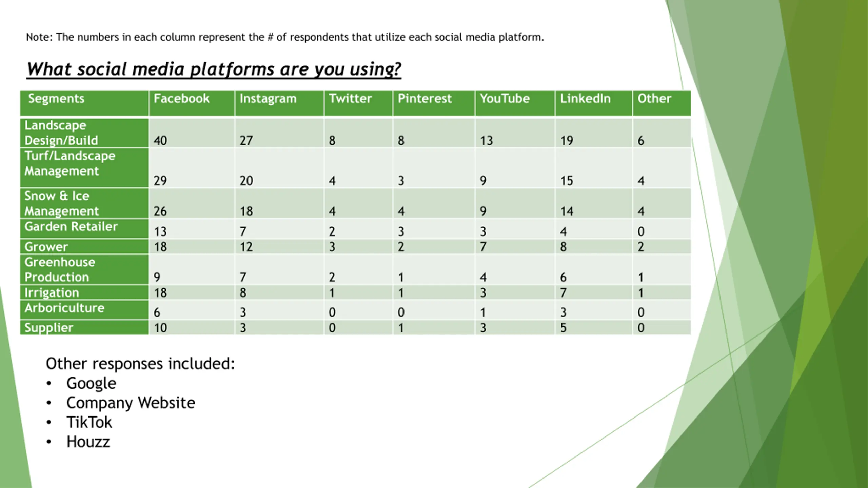Click the LinkedIn column header

tap(594, 103)
